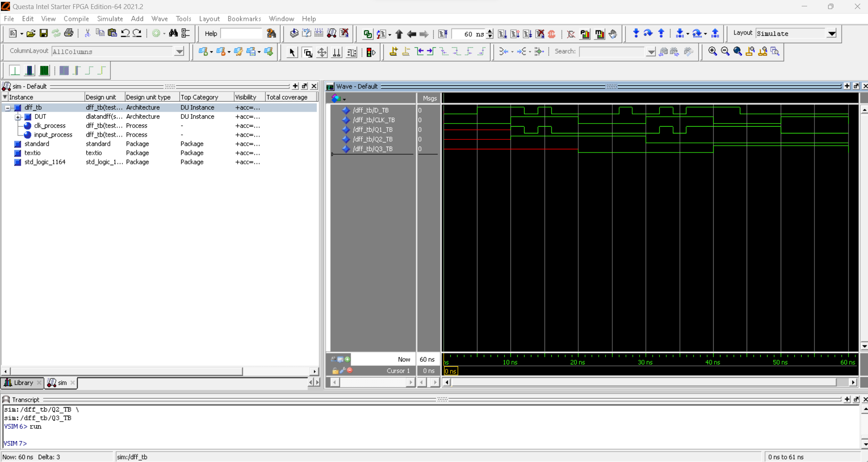
Task: Open the ColumnLayout AllColumns dropdown
Action: 179,51
